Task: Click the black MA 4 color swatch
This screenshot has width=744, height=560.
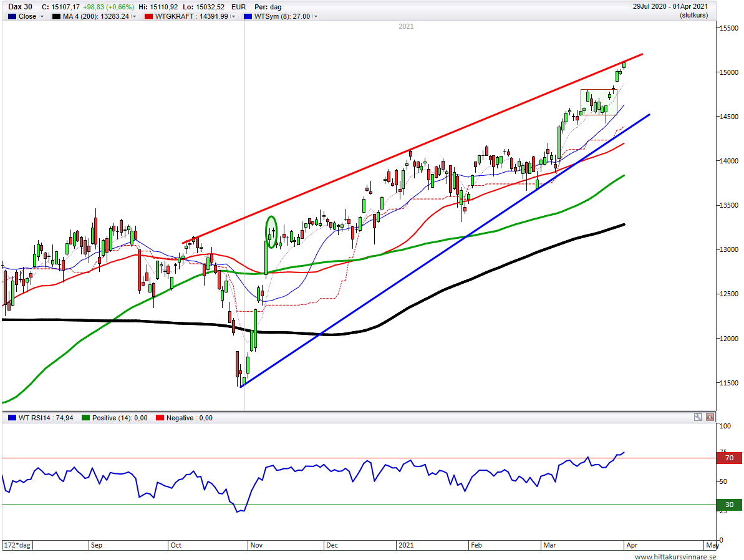Action: pos(56,17)
